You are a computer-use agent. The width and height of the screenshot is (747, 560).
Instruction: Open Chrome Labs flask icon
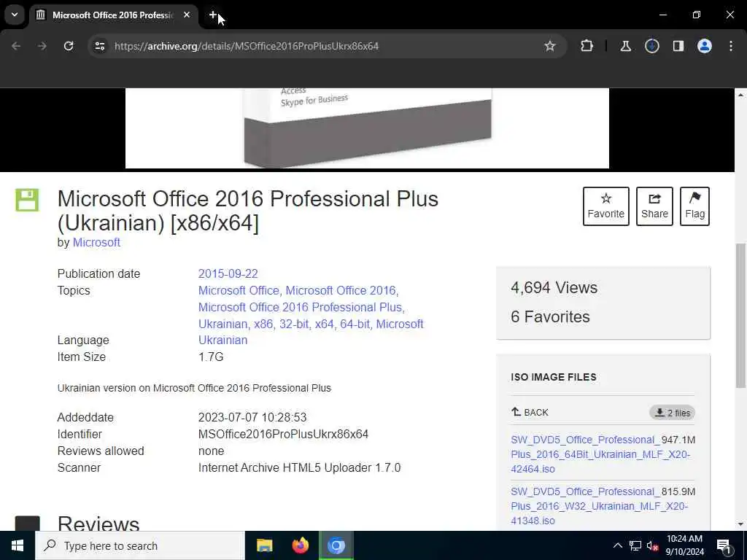625,46
